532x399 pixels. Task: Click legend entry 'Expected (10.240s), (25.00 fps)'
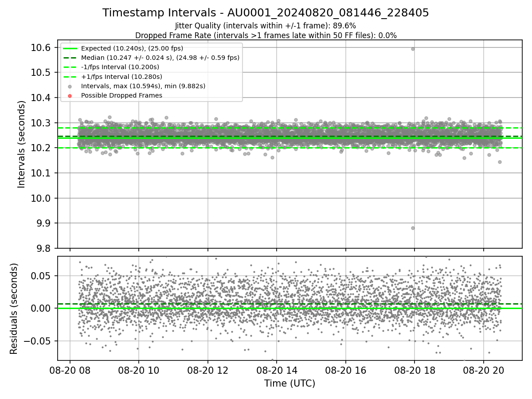[132, 48]
